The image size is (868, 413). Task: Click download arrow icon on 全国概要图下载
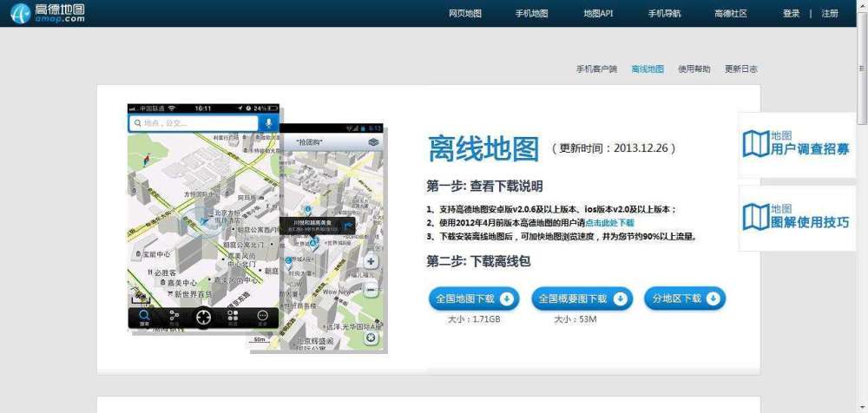coord(620,299)
